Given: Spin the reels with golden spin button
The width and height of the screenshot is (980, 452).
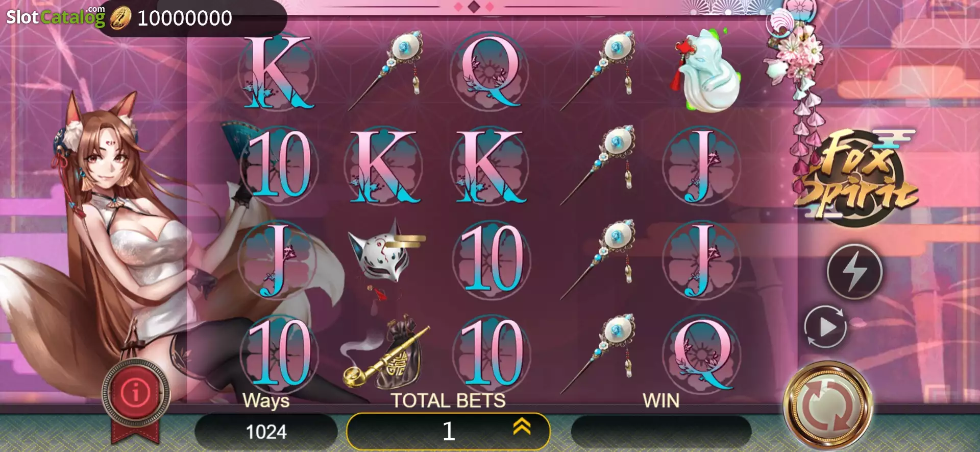Looking at the screenshot, I should pos(828,406).
